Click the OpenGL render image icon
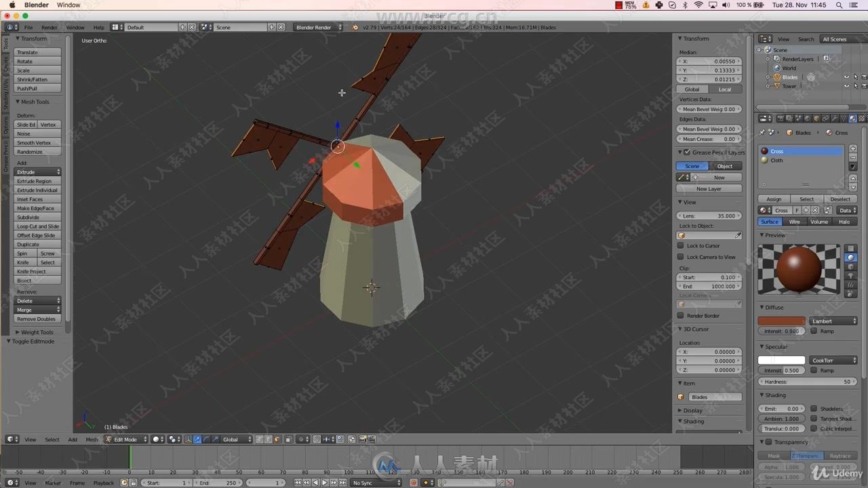 click(x=362, y=439)
